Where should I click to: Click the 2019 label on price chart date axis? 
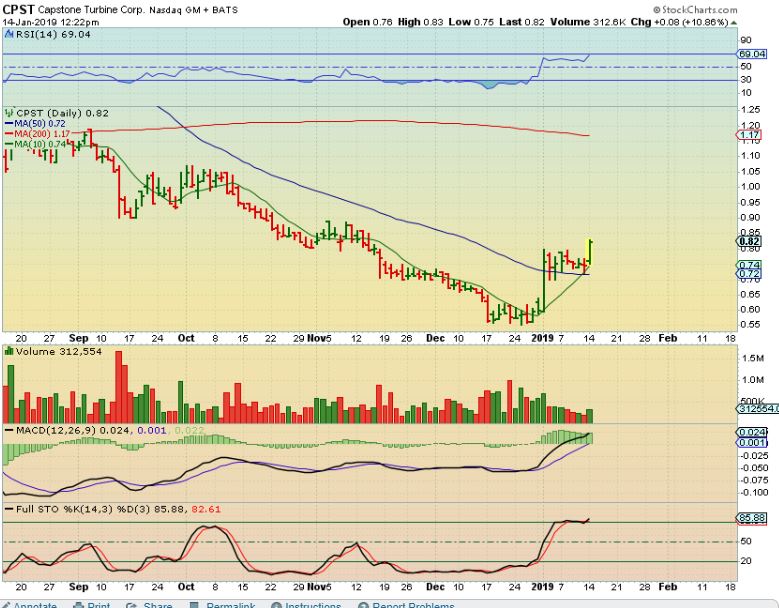pyautogui.click(x=542, y=338)
